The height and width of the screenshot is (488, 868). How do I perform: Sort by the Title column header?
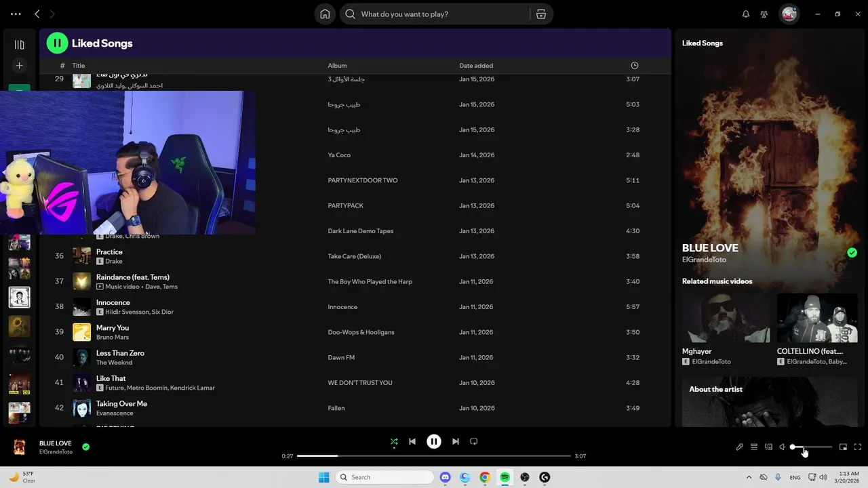click(79, 66)
